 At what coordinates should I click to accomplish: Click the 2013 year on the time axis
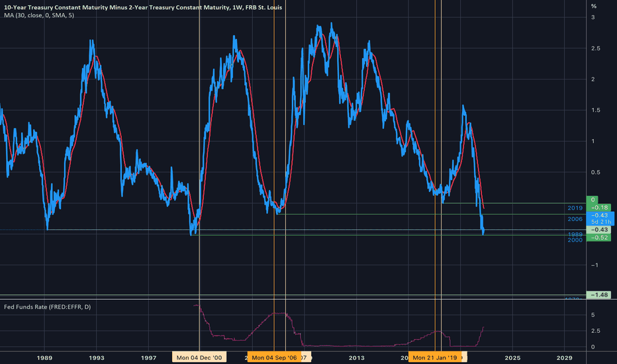[357, 357]
